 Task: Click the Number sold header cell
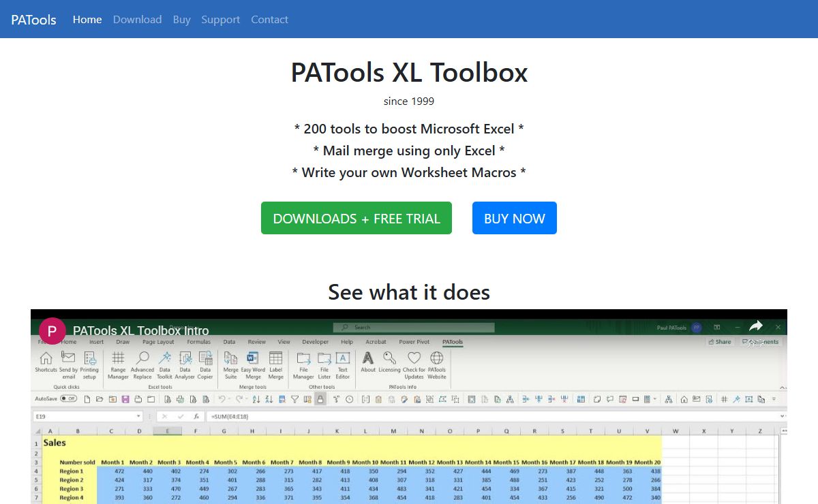pos(77,462)
